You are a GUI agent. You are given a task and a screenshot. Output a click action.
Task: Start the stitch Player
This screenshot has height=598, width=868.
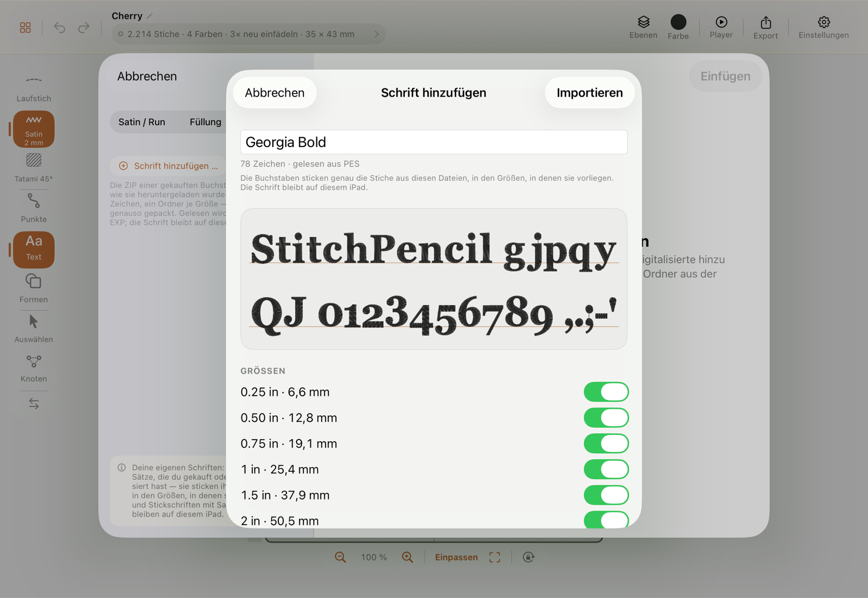pyautogui.click(x=721, y=27)
